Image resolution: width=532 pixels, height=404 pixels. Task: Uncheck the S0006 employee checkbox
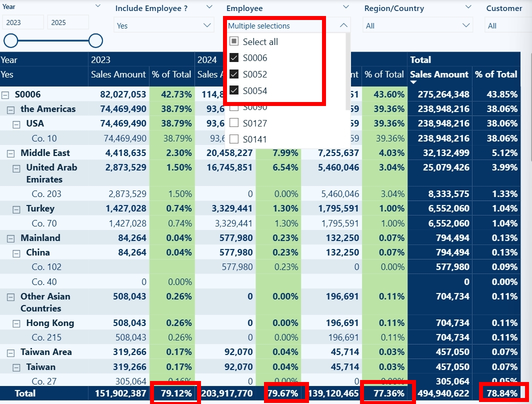pos(234,57)
